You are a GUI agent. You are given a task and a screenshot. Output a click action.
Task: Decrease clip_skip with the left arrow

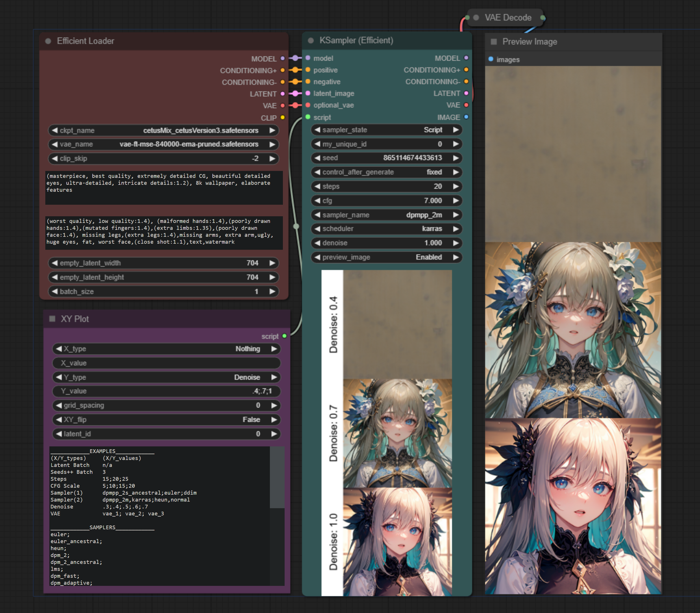55,159
